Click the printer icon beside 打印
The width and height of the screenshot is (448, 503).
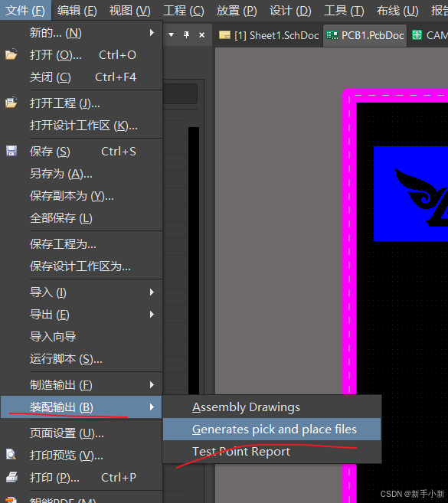(12, 477)
